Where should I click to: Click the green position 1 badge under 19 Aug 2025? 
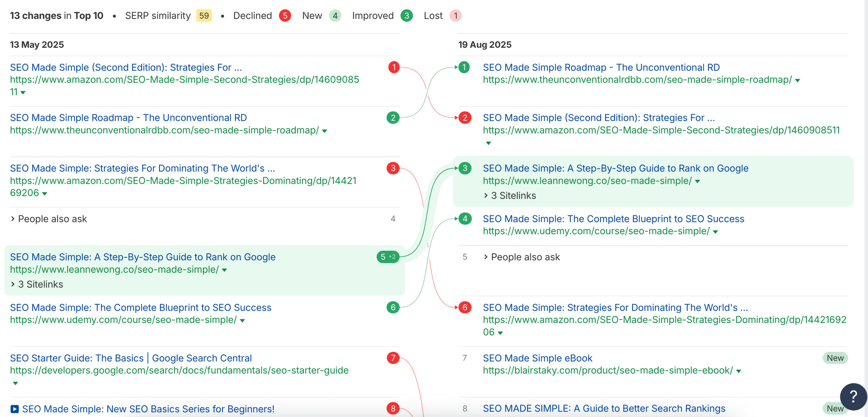tap(464, 67)
